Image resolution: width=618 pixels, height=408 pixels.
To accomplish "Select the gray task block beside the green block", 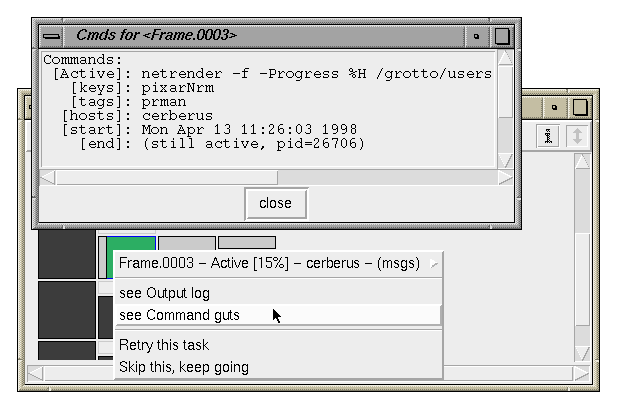I will (x=187, y=243).
